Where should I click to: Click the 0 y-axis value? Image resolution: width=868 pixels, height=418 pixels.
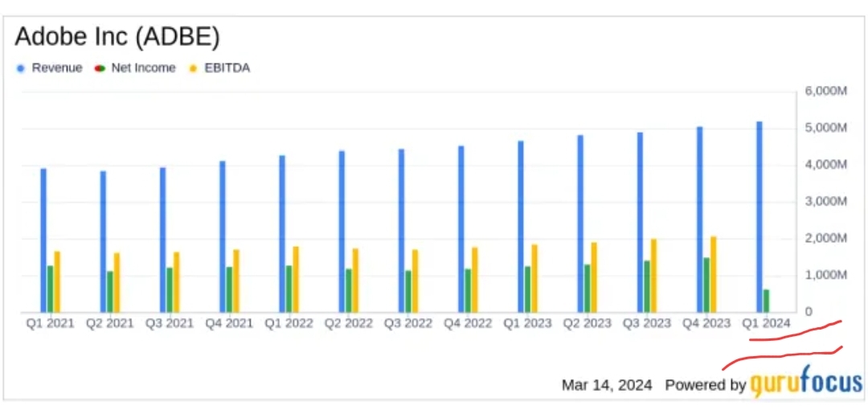coord(809,312)
